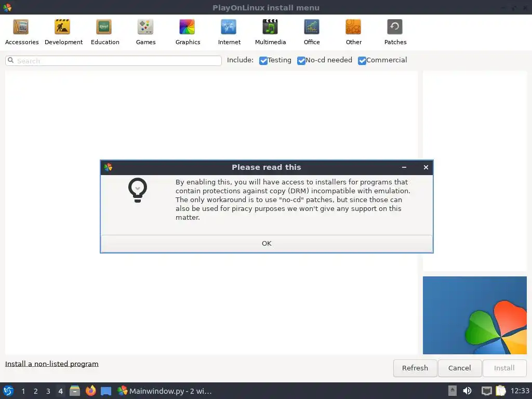Toggle the Testing checkbox
Image resolution: width=532 pixels, height=399 pixels.
click(263, 60)
